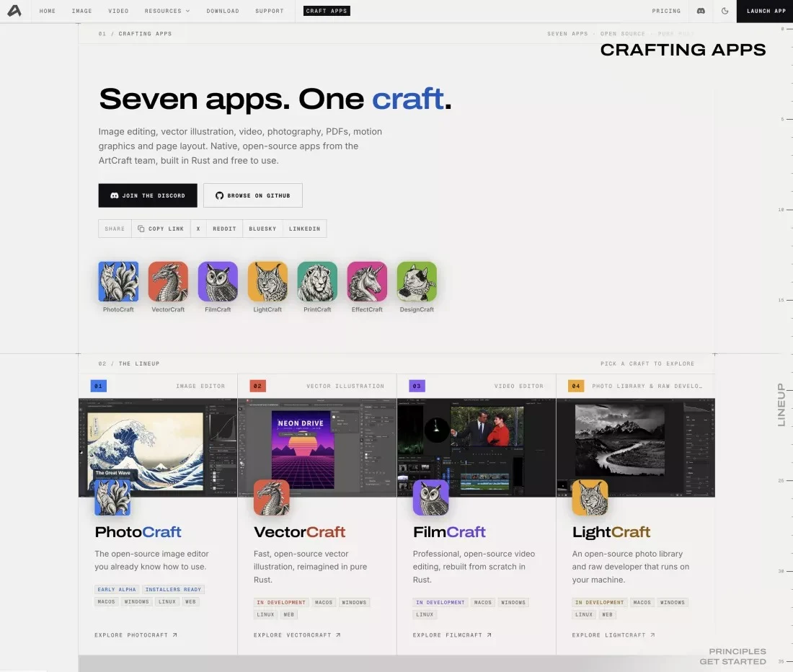Open the Support nav item
Screen dimensions: 793x672
click(270, 11)
